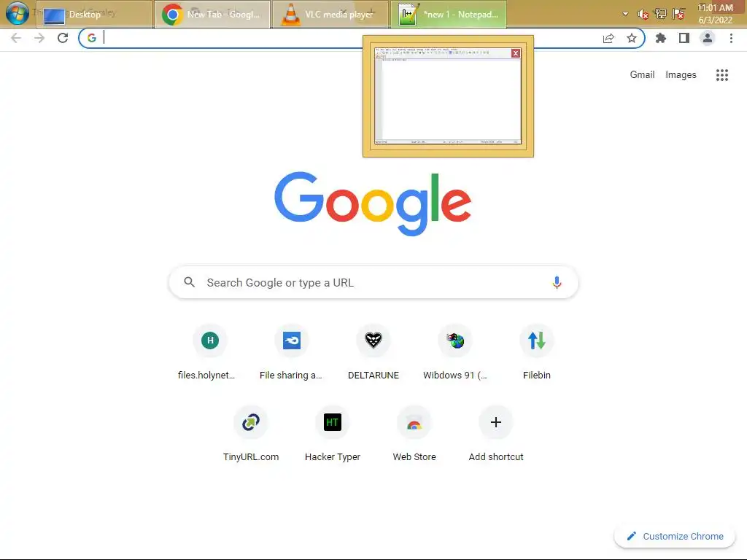Bookmark this tab with the star icon
The width and height of the screenshot is (747, 560).
point(632,38)
